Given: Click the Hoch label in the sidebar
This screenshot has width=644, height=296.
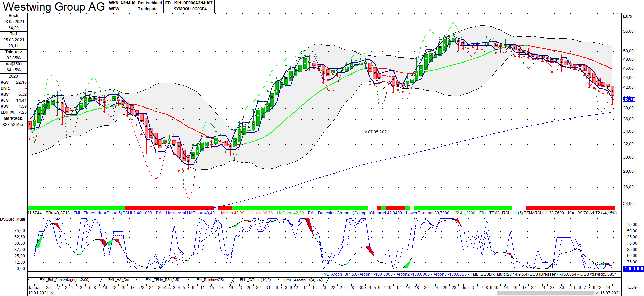Looking at the screenshot, I should click(x=13, y=16).
